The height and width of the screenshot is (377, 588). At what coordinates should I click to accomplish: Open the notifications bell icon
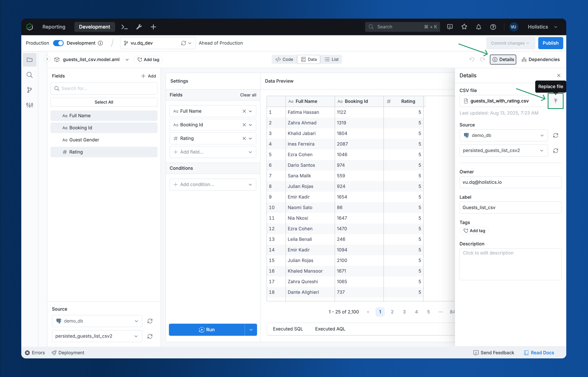[x=478, y=27]
